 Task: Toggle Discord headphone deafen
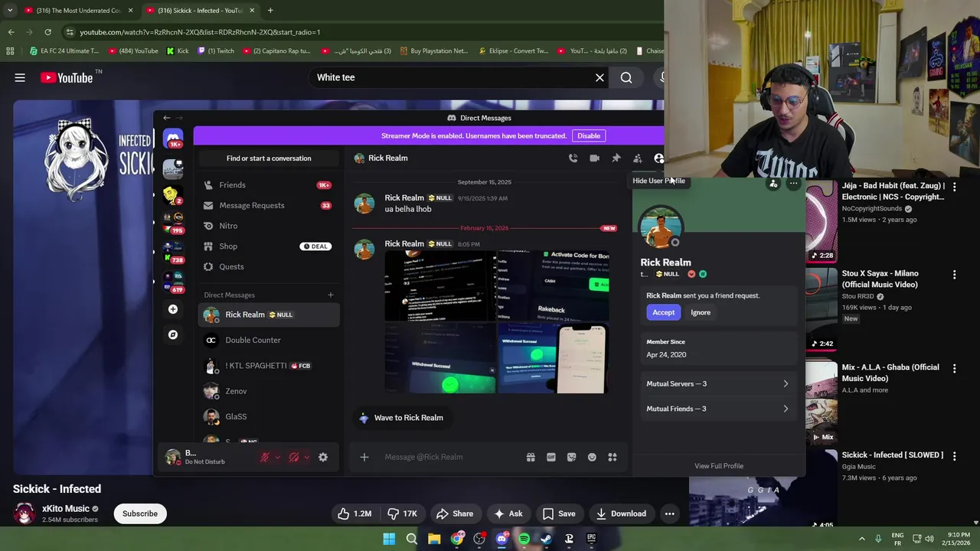[x=294, y=457]
